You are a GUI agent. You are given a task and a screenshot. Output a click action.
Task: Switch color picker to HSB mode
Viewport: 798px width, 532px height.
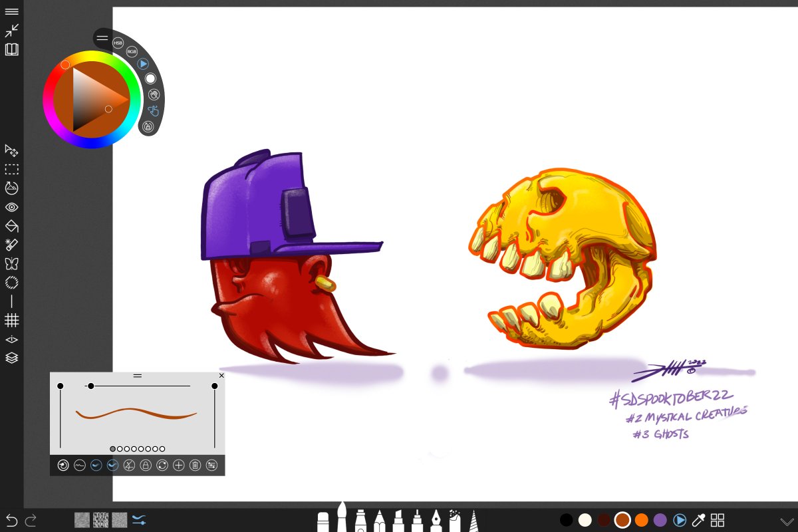click(118, 43)
